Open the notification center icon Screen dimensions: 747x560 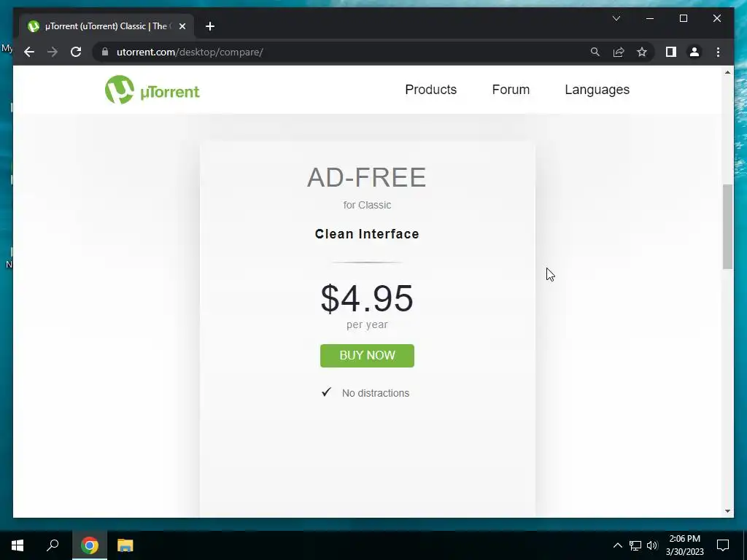[723, 545]
